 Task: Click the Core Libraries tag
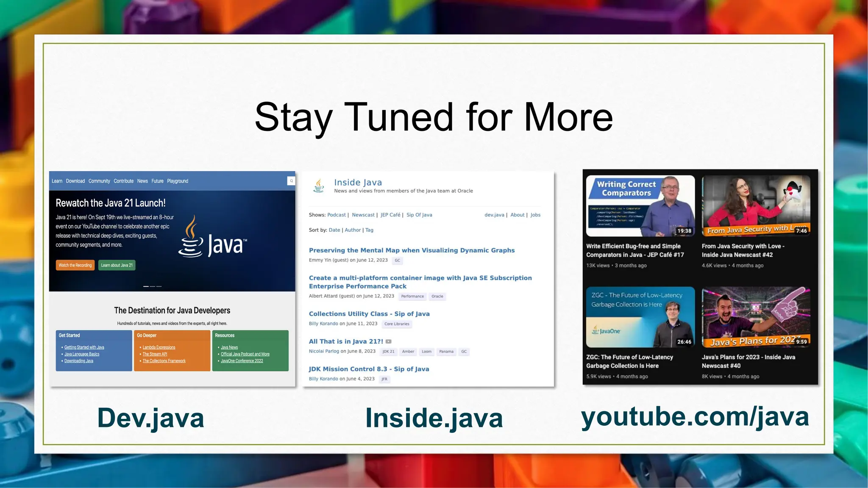397,324
